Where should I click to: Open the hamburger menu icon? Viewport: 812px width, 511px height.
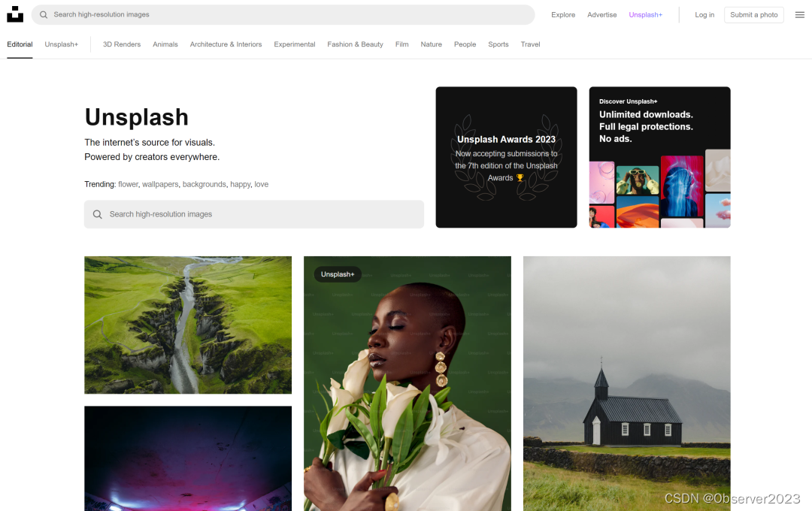pyautogui.click(x=799, y=14)
